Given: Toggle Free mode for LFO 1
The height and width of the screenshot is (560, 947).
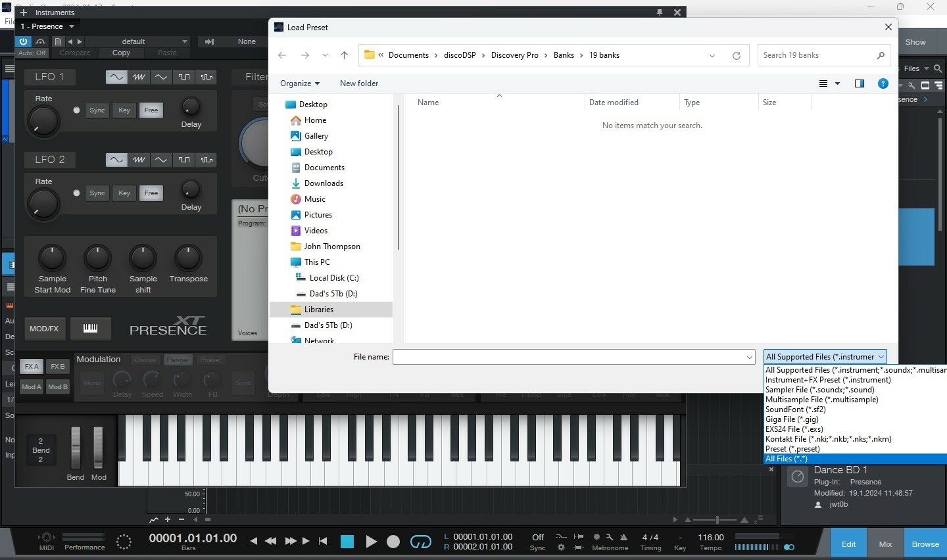Looking at the screenshot, I should (151, 110).
